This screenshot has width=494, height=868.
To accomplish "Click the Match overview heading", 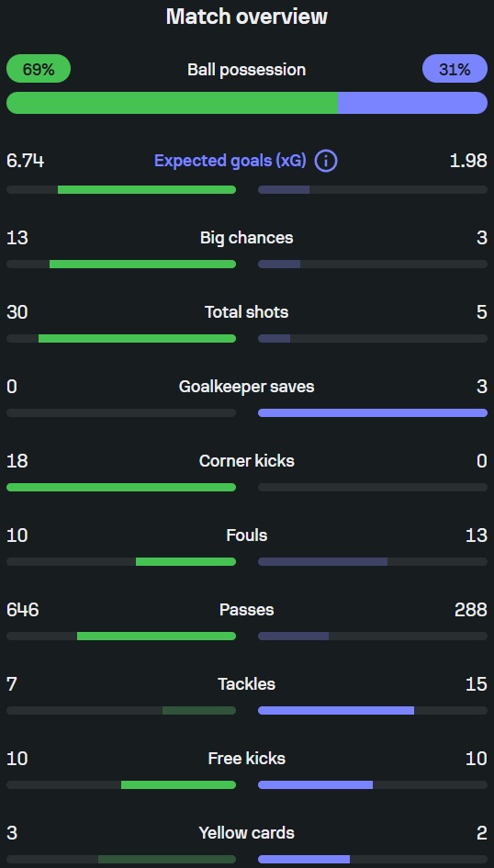I will point(247,17).
